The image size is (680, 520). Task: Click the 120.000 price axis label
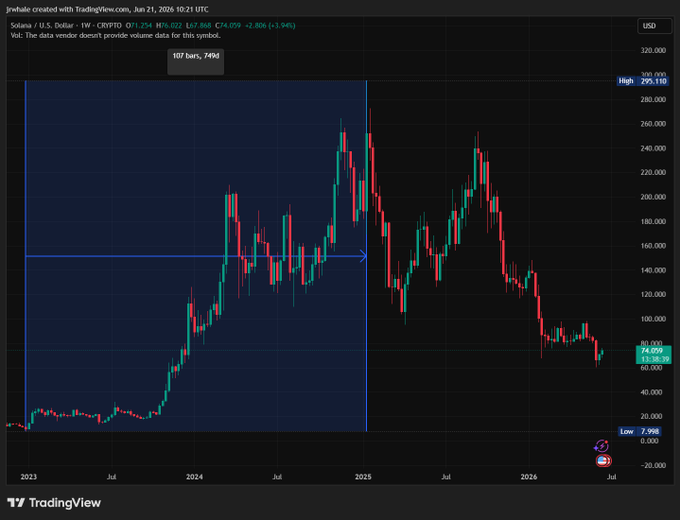(653, 294)
